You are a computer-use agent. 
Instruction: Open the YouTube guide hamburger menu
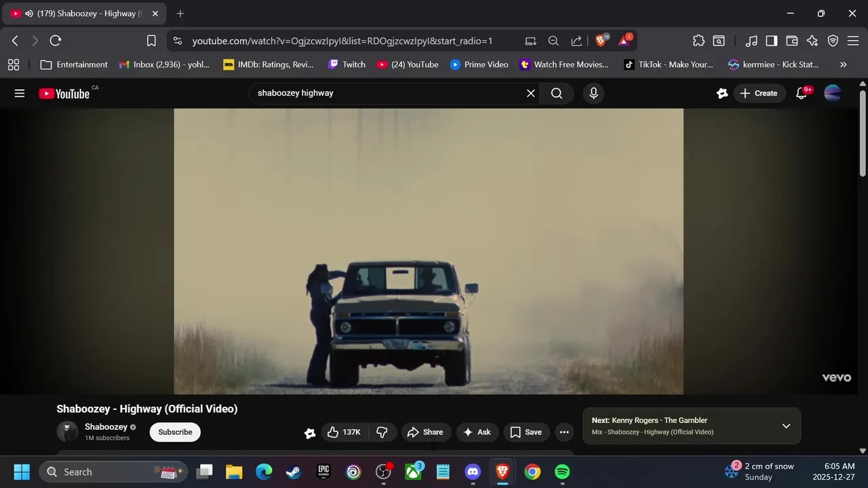(x=20, y=94)
